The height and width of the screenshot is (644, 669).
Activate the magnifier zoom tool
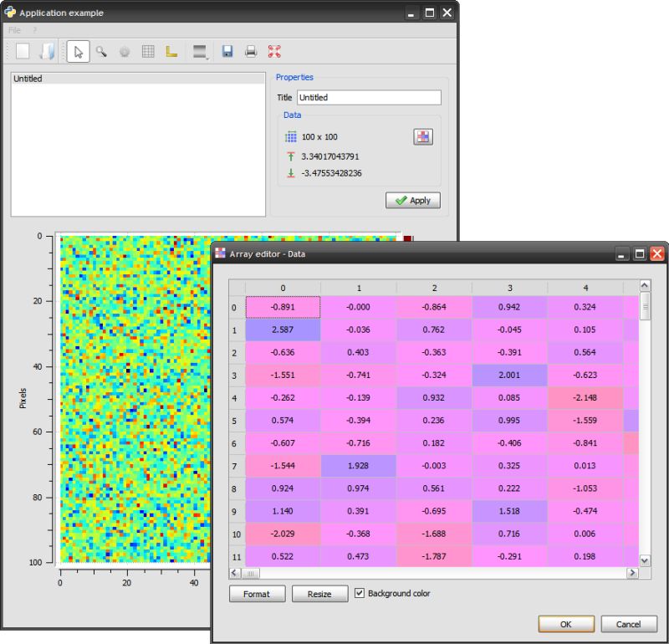click(101, 51)
